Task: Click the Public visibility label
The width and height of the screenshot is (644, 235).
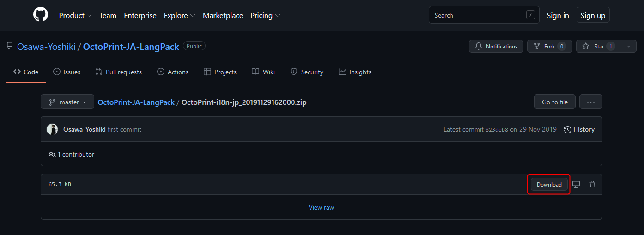Action: 194,46
